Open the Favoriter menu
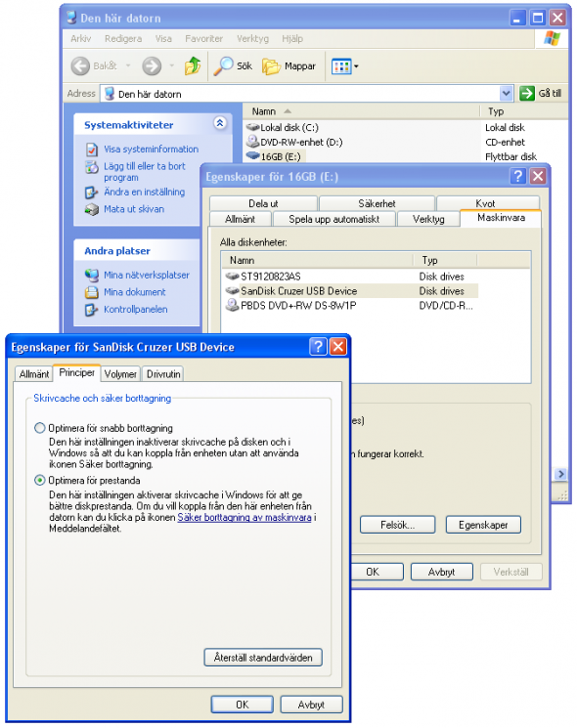 point(204,38)
